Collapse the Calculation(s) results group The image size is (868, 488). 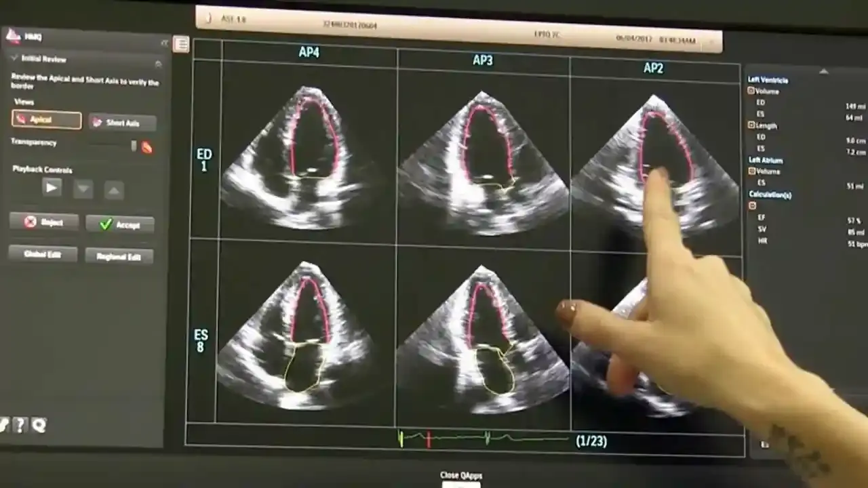tap(752, 205)
